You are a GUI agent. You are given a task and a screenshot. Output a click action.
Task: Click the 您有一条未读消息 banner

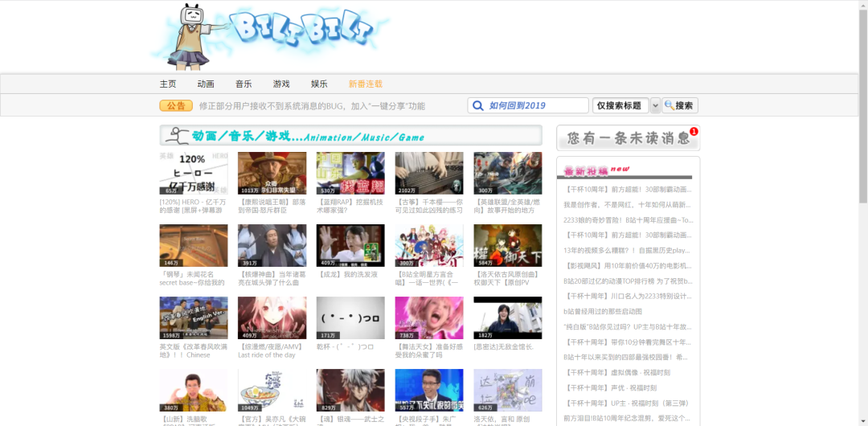point(628,138)
